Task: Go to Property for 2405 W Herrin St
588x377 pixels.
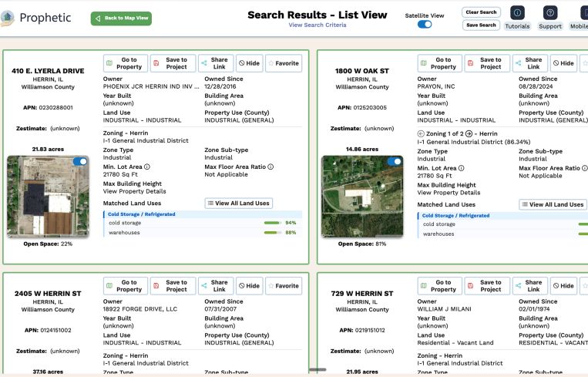Action: pyautogui.click(x=126, y=286)
